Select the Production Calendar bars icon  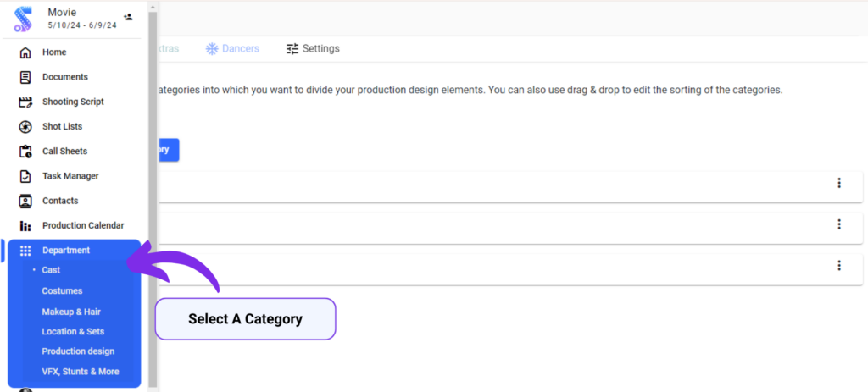(x=25, y=225)
